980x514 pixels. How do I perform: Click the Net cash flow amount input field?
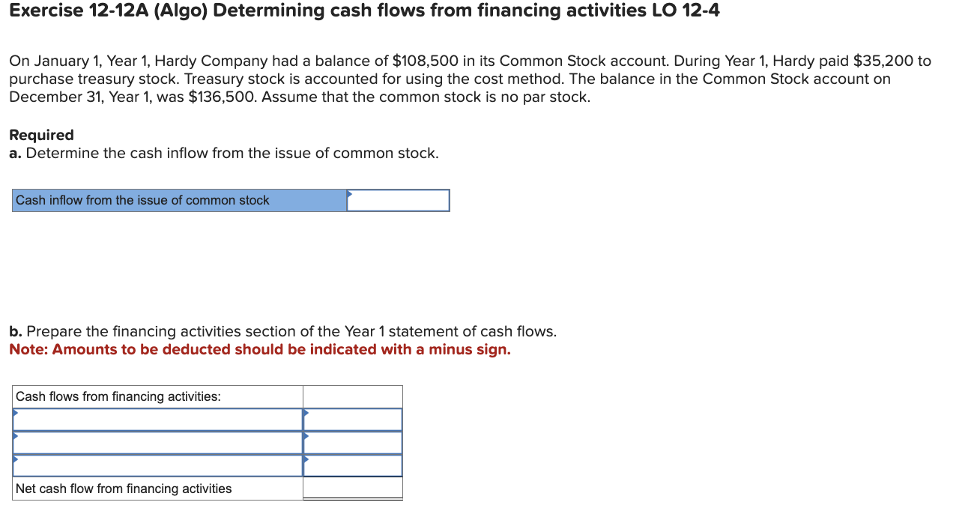[352, 488]
